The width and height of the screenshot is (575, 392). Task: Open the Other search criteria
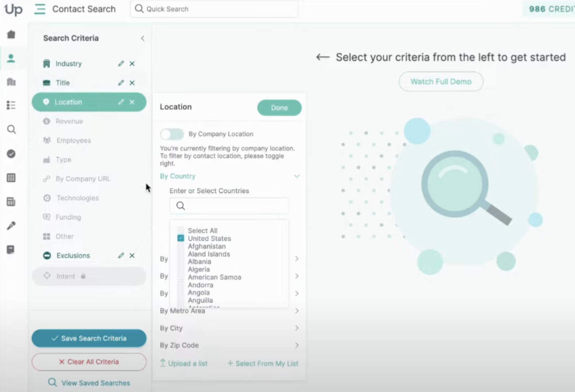tap(65, 236)
